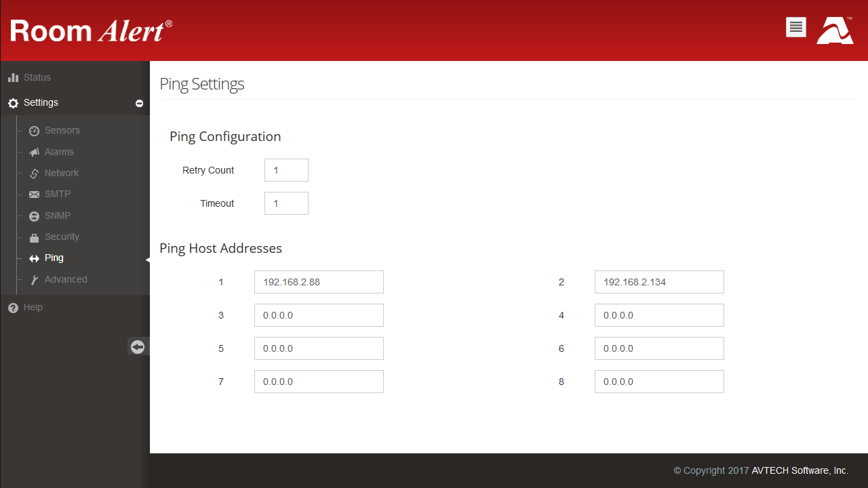Collapse the Settings section with the minus button
This screenshot has width=868, height=488.
coord(139,103)
